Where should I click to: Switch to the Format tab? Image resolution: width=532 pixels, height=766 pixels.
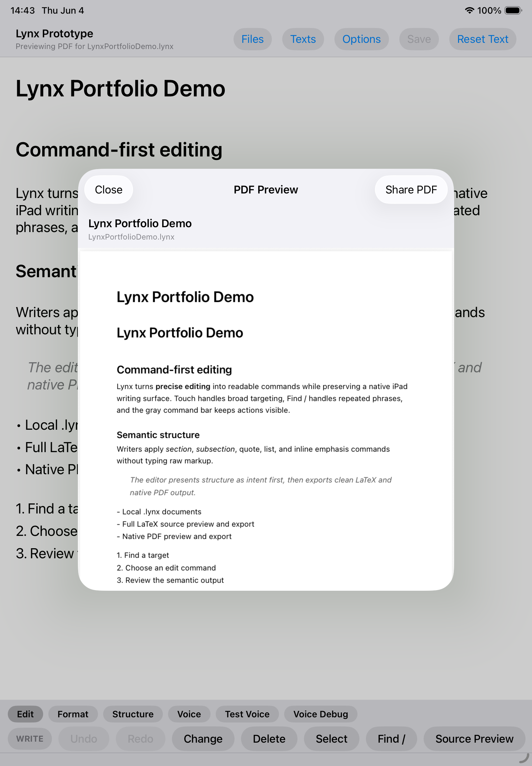point(73,714)
